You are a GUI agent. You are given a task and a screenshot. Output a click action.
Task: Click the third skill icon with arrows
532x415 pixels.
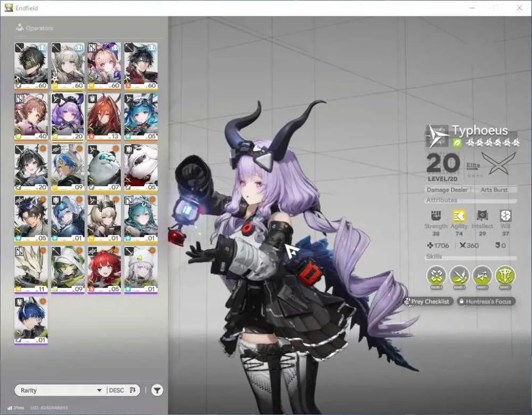482,275
